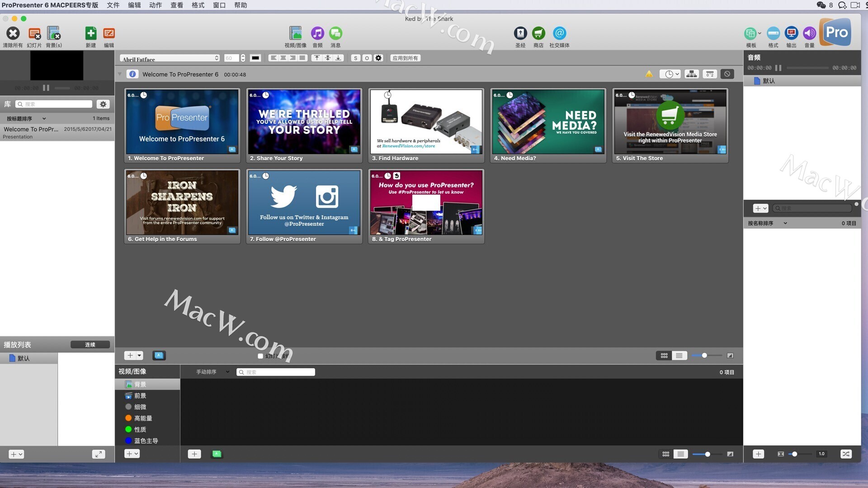Open the Templates (模板) toolbar icon
The width and height of the screenshot is (868, 488).
coord(751,33)
